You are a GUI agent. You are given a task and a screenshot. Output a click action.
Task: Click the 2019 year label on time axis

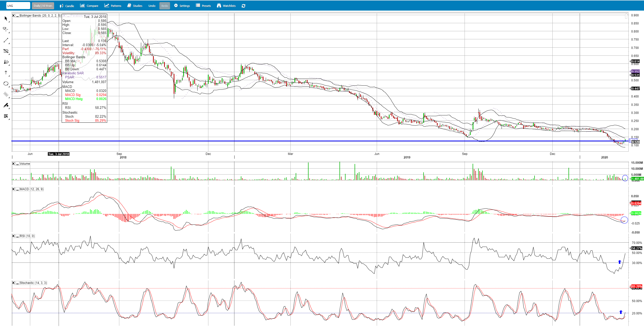tap(407, 157)
